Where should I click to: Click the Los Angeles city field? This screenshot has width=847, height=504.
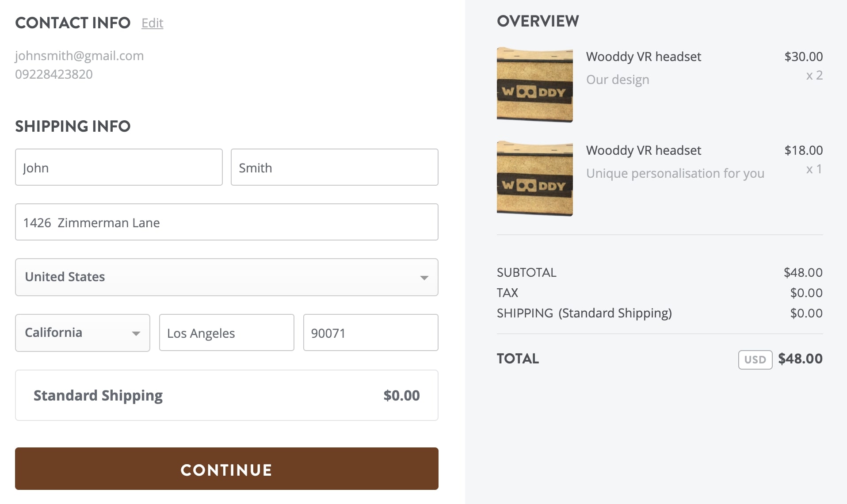click(226, 332)
